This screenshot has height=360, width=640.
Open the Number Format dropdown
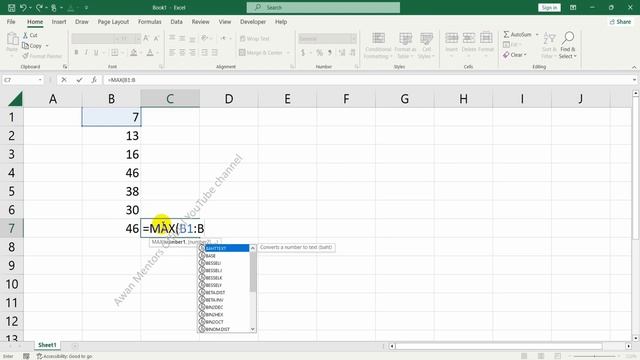tap(353, 39)
